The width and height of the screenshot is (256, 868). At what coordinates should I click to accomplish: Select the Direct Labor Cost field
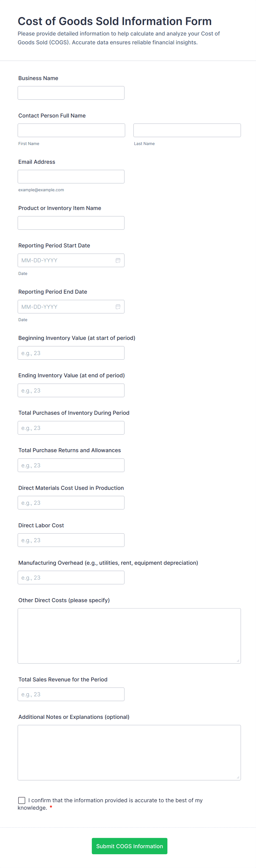pos(71,540)
